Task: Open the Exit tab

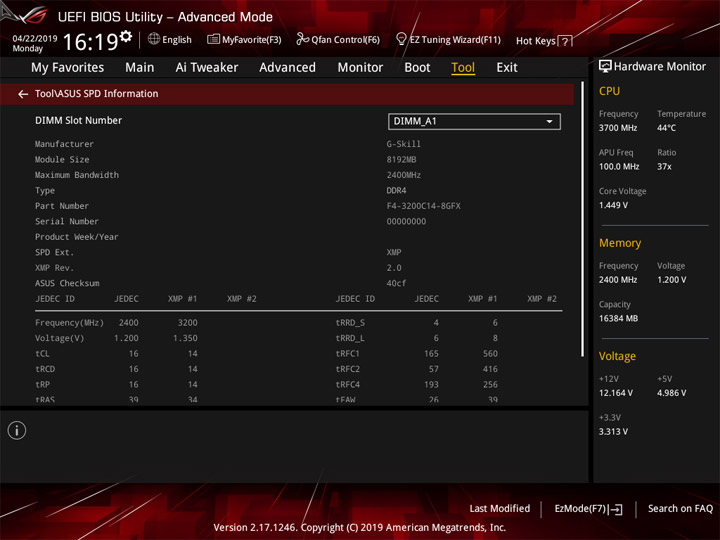Action: pyautogui.click(x=507, y=68)
